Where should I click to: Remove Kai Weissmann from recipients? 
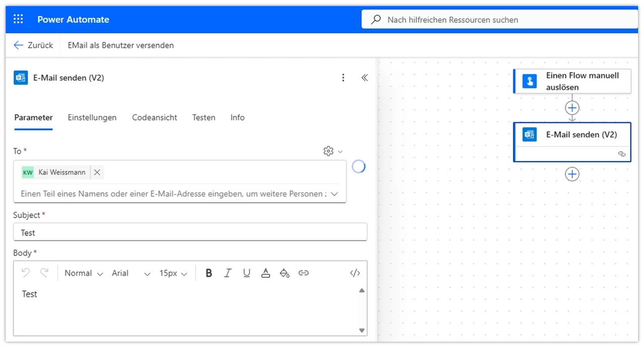click(97, 172)
